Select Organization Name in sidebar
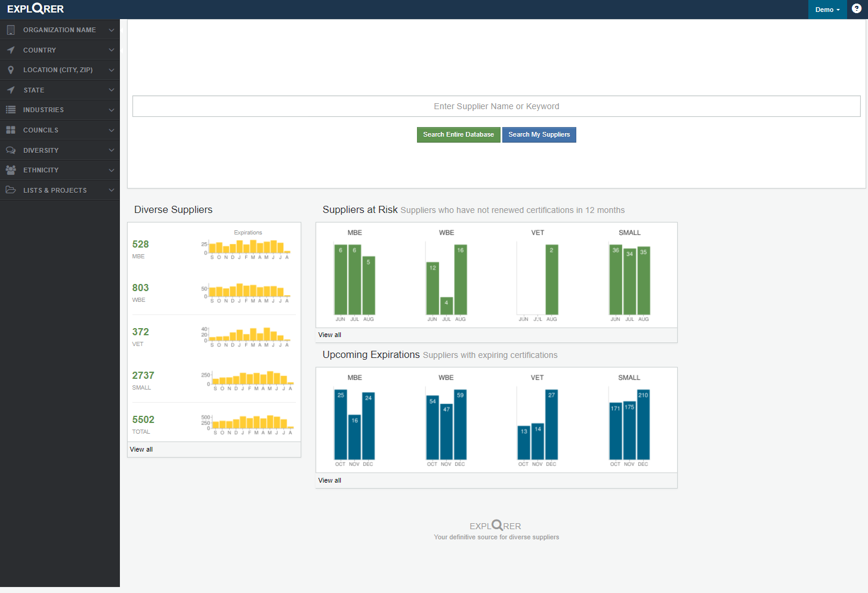Image resolution: width=868 pixels, height=593 pixels. point(60,30)
